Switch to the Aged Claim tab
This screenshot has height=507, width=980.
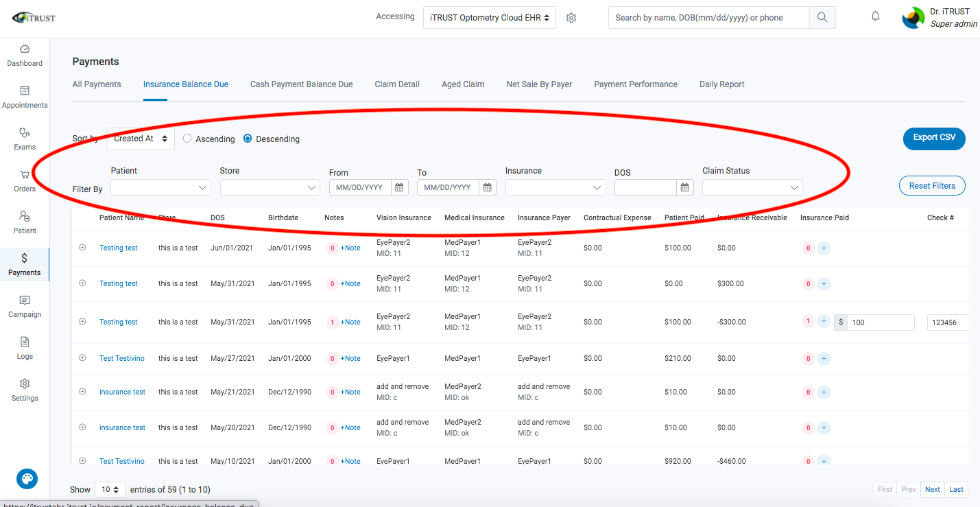(x=463, y=84)
